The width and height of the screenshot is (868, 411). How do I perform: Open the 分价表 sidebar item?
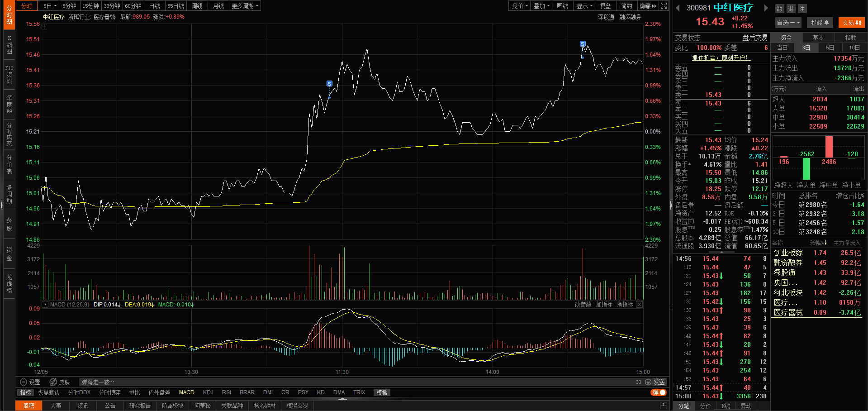coord(9,165)
